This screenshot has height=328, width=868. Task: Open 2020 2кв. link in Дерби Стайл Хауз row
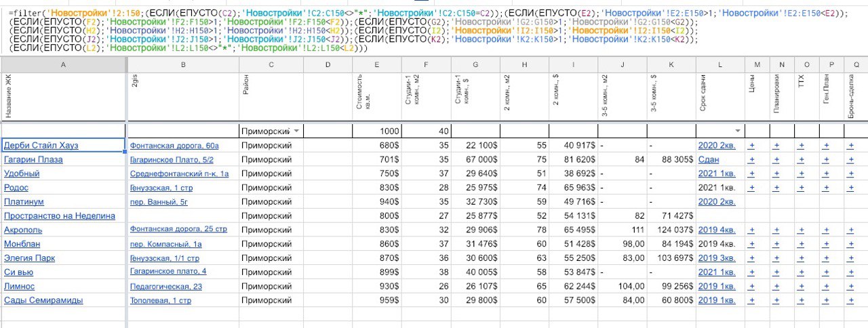click(717, 145)
